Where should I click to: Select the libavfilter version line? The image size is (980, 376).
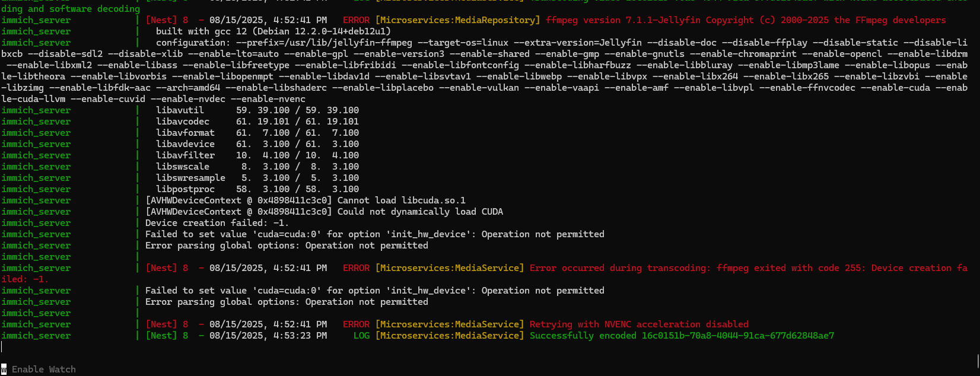click(257, 155)
